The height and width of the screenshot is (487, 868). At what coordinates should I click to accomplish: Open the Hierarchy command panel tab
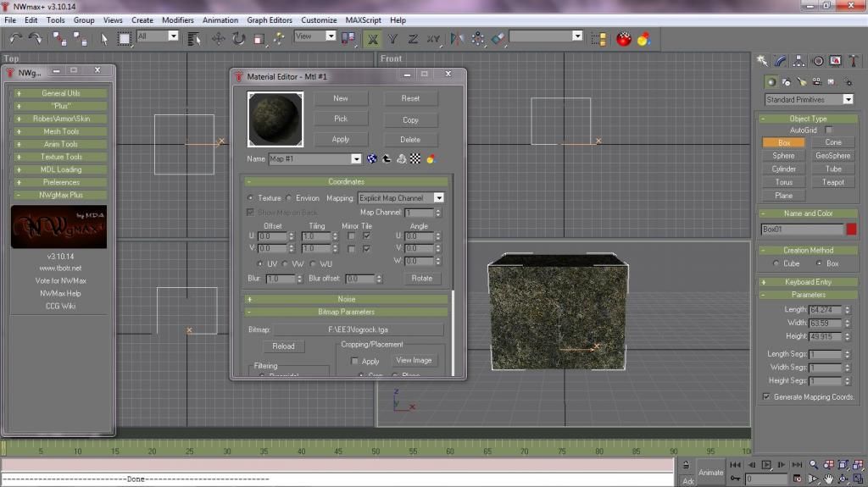coord(798,61)
